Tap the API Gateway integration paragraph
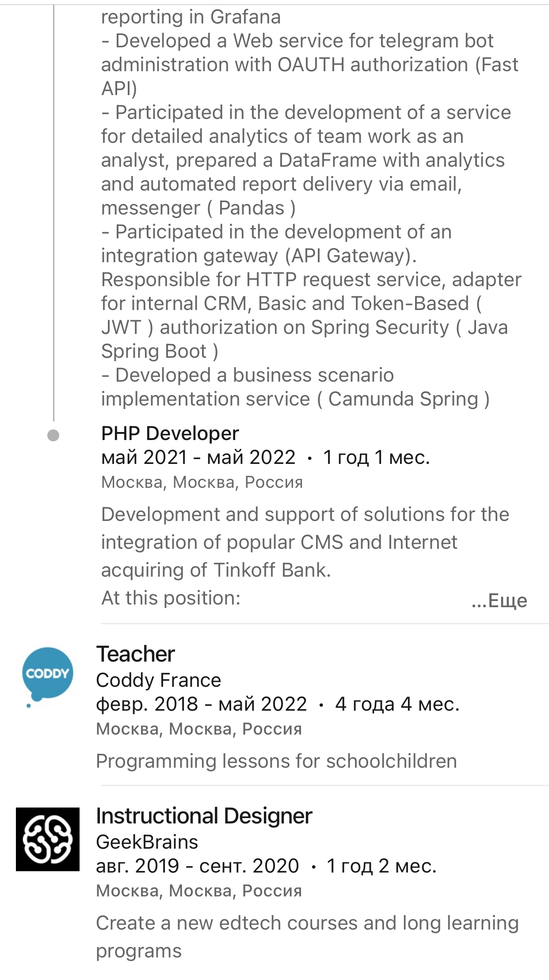549x980 pixels. click(311, 291)
